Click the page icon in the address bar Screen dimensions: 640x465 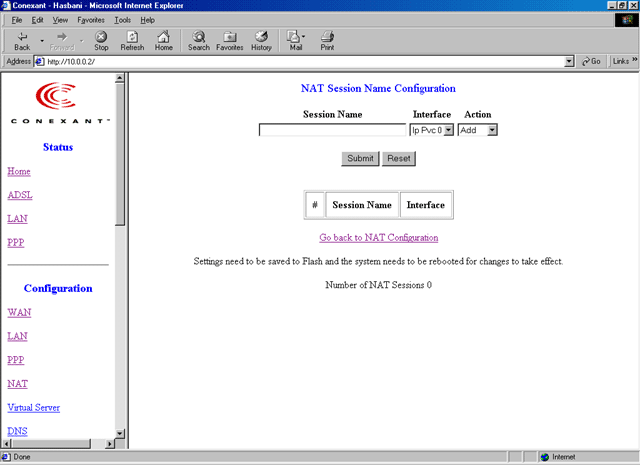pyautogui.click(x=39, y=62)
